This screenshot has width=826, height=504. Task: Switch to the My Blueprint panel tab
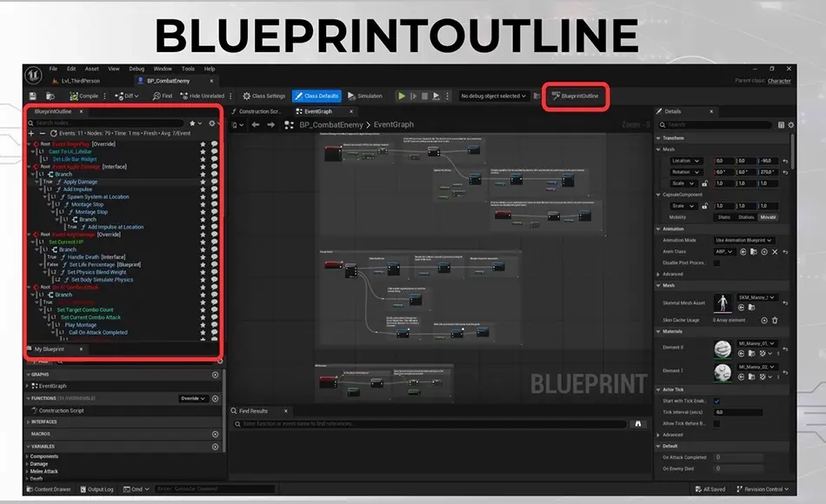click(x=49, y=349)
